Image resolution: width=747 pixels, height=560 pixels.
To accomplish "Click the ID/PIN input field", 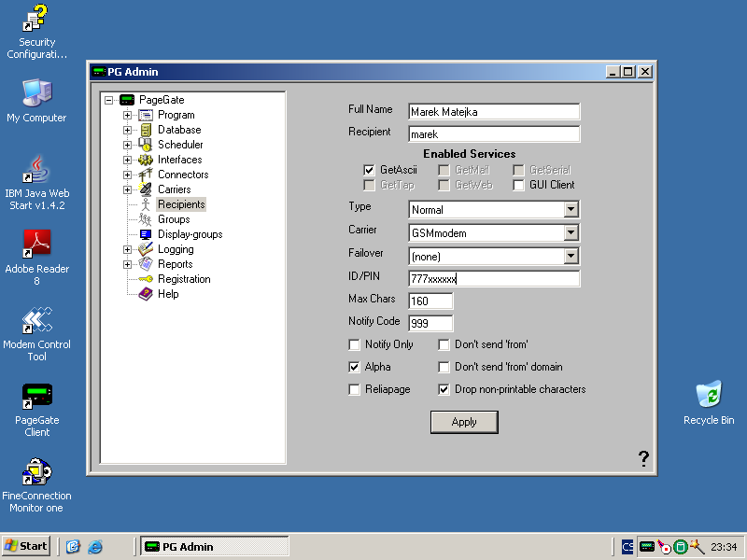I will (x=494, y=278).
